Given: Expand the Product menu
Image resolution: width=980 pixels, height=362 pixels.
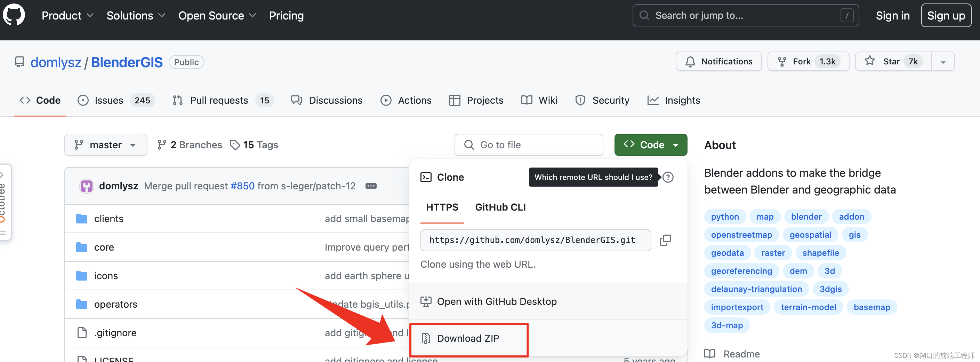Looking at the screenshot, I should [67, 16].
